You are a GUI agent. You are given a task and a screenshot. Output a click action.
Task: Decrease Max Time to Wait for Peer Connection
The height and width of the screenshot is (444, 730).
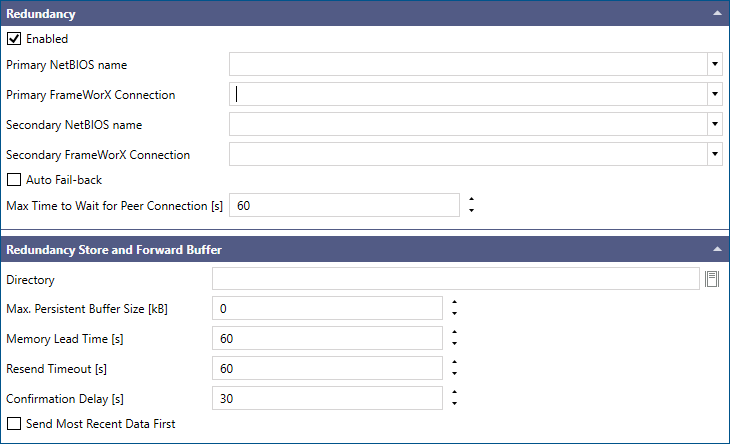point(471,211)
